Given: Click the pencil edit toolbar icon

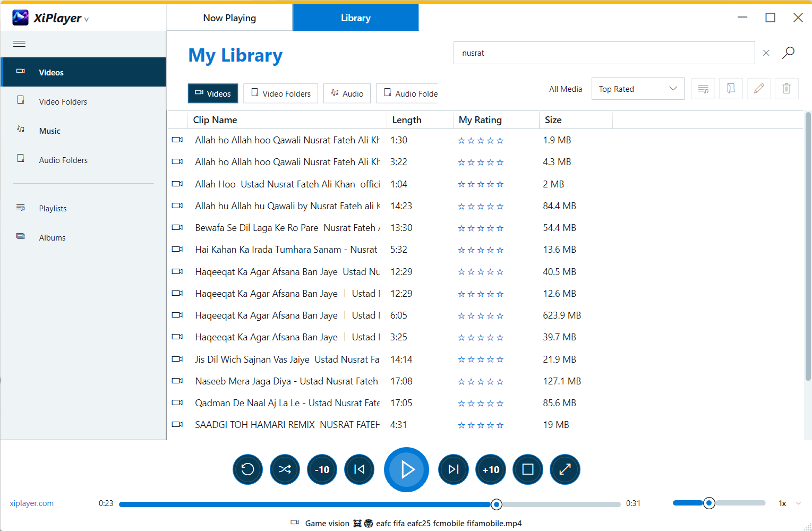Looking at the screenshot, I should click(759, 89).
